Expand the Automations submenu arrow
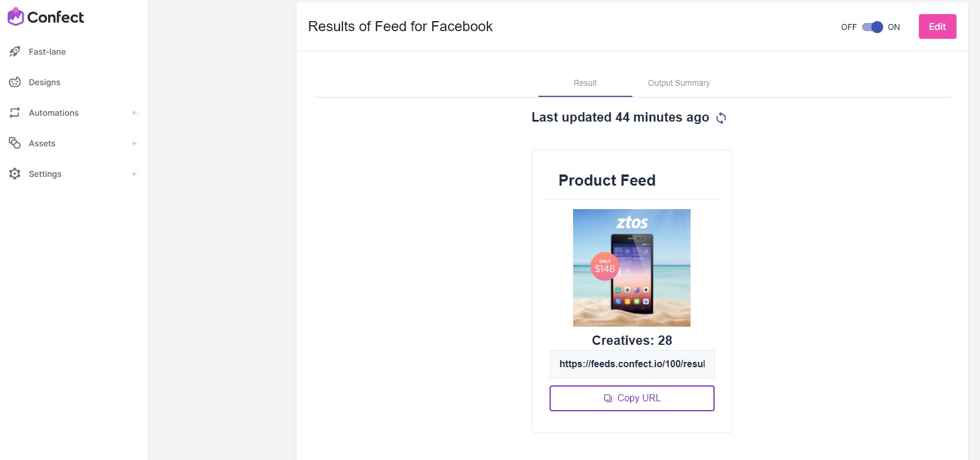This screenshot has width=980, height=460. pyautogui.click(x=134, y=113)
